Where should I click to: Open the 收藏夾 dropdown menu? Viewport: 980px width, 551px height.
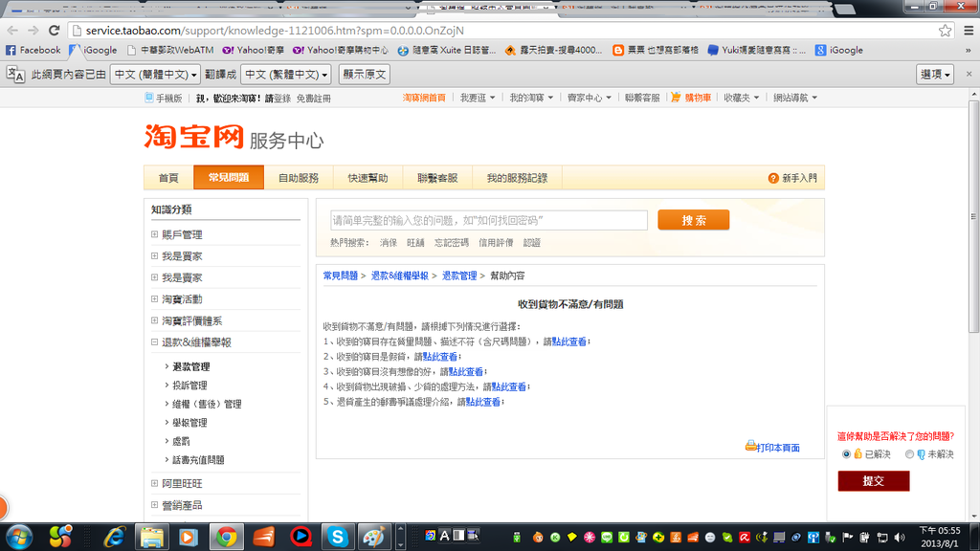pos(742,98)
